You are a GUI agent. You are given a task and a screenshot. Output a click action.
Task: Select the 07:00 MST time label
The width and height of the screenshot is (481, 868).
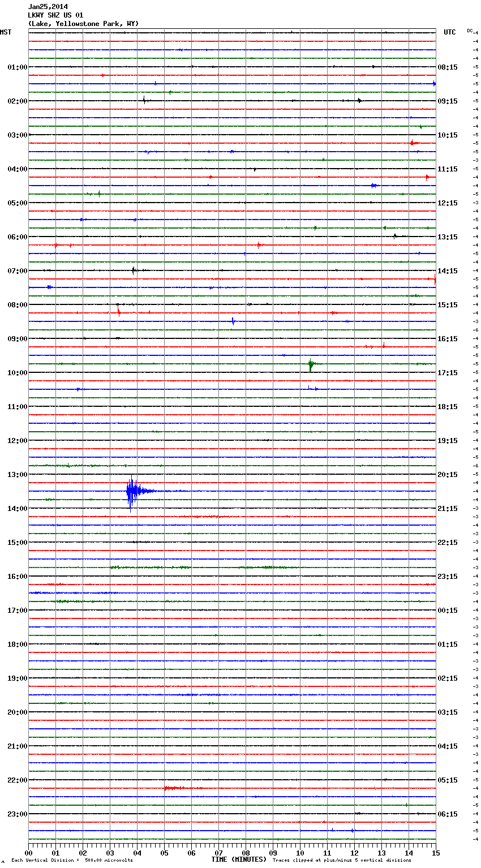coord(18,271)
